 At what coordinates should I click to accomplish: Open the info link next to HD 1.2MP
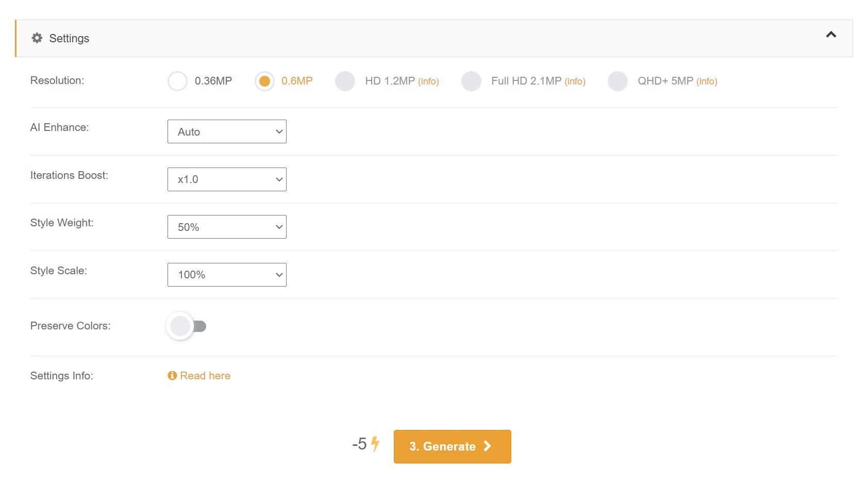point(428,81)
